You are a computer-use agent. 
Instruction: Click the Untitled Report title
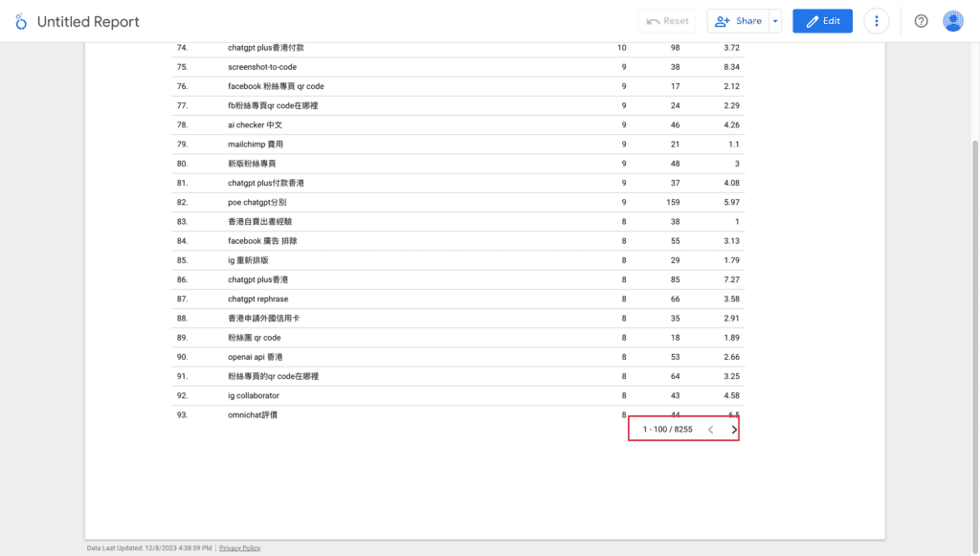point(88,22)
